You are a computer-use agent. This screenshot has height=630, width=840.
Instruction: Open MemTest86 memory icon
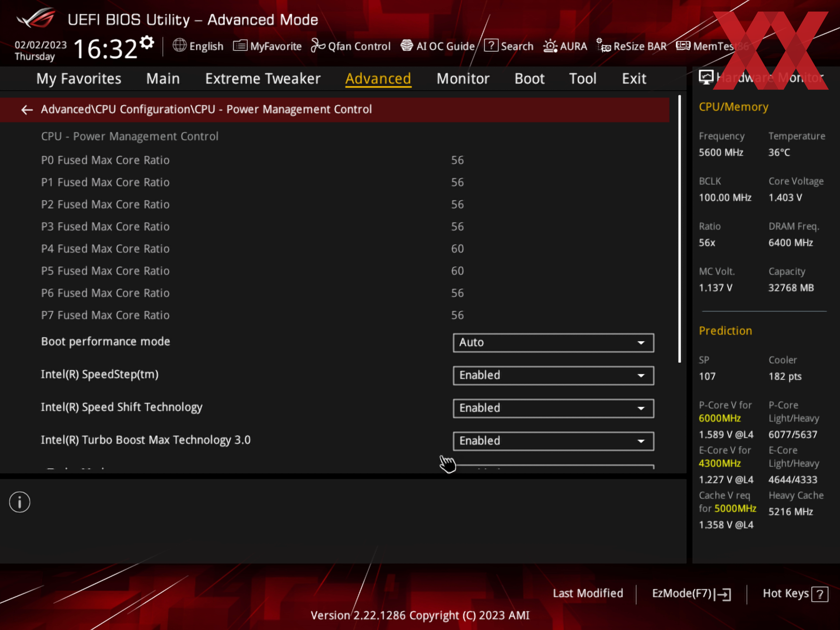(x=683, y=45)
